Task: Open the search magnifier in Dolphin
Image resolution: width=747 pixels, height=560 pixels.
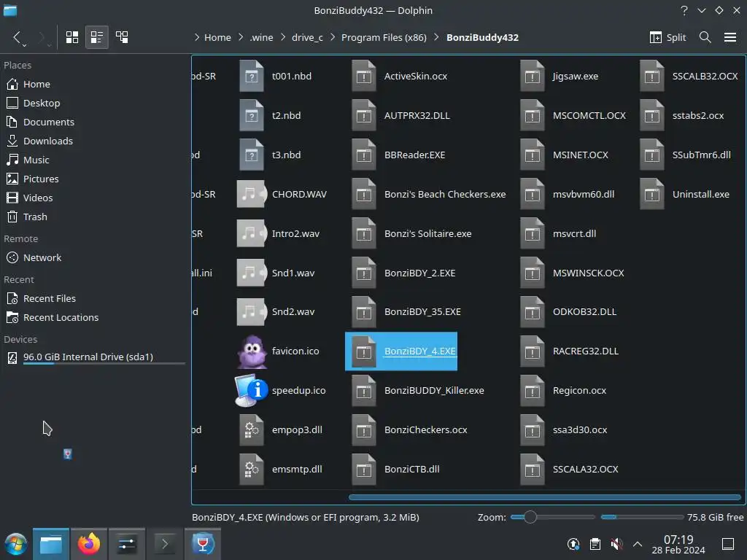Action: (x=705, y=37)
